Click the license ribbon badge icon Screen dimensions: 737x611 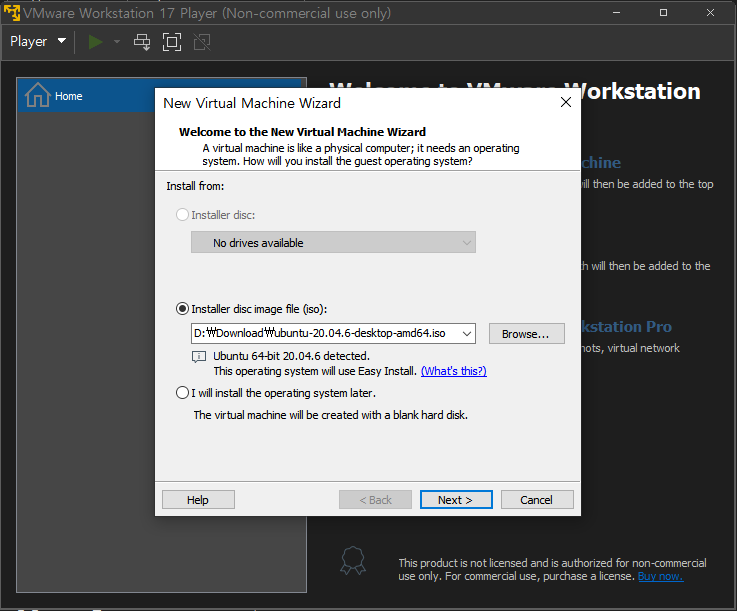[353, 560]
